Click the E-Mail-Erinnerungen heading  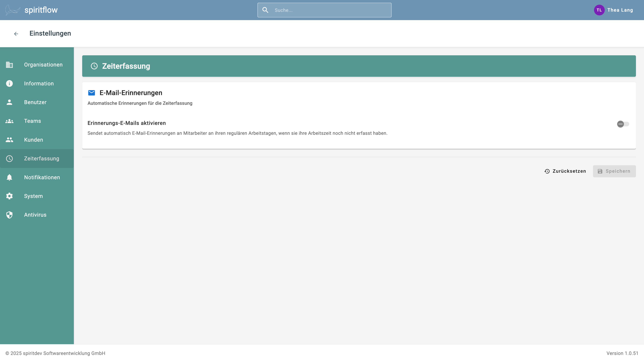131,93
